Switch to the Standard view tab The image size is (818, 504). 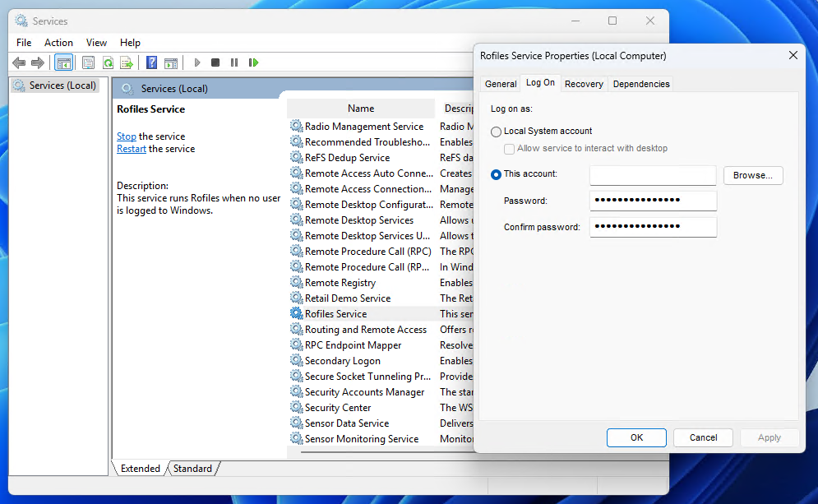[x=192, y=469]
